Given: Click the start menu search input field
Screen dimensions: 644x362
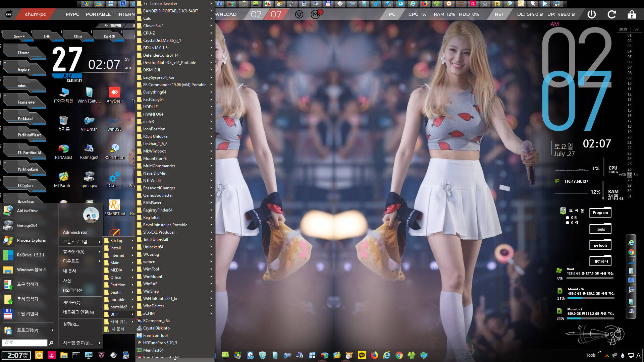Looking at the screenshot, I should [24, 343].
